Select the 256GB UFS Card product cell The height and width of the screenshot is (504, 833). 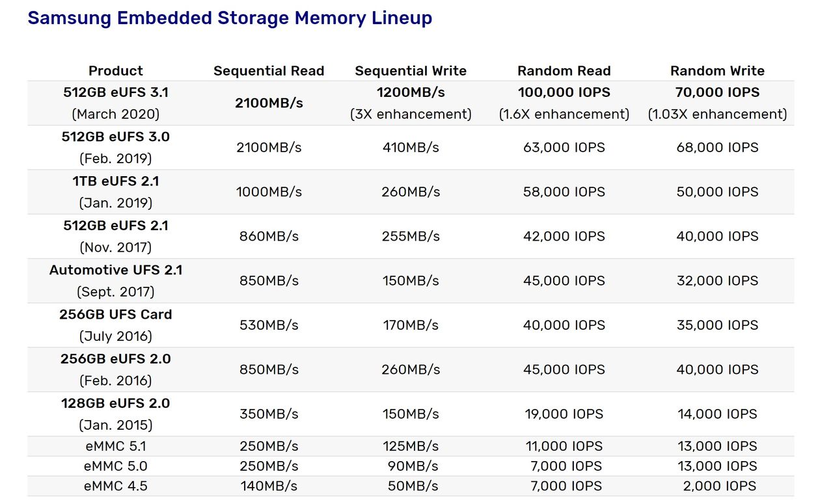point(116,325)
